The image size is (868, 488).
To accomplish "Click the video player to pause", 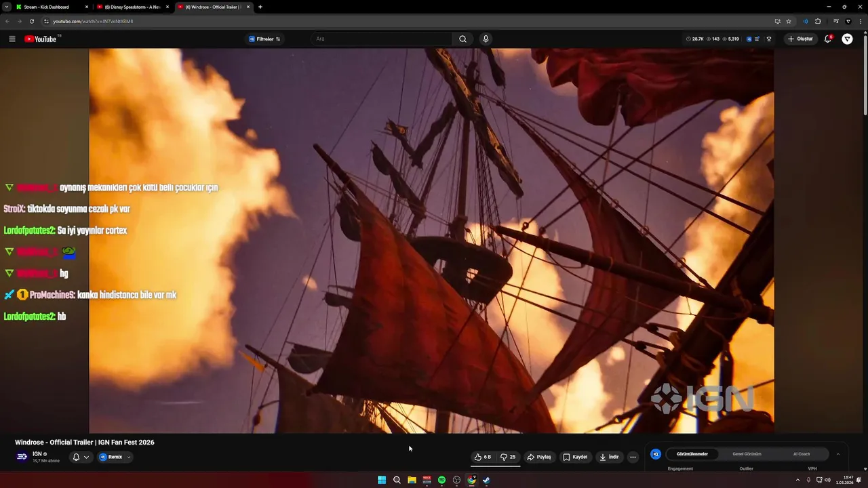I will click(x=431, y=241).
